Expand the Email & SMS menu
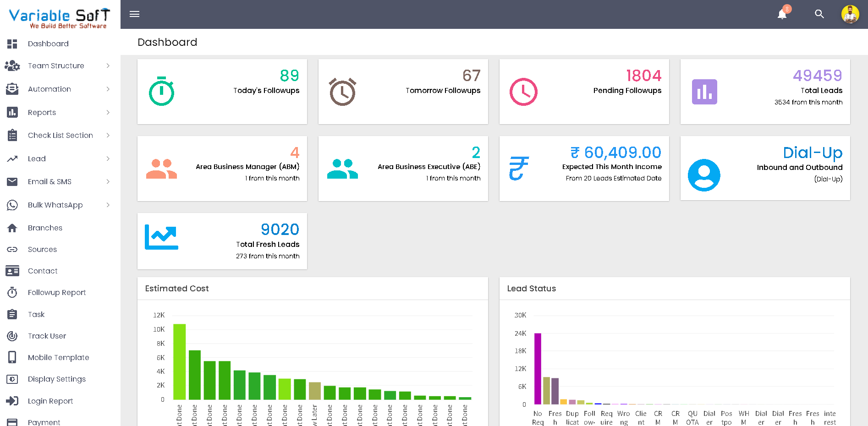The width and height of the screenshot is (868, 426). [49, 182]
